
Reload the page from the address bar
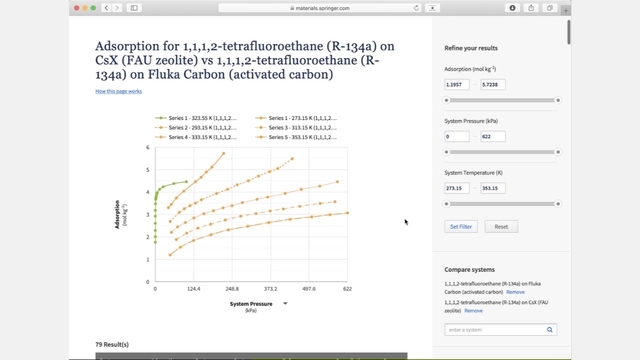point(416,8)
